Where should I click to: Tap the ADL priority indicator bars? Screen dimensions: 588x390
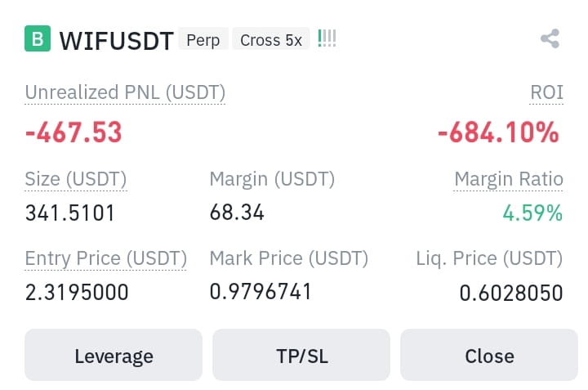(327, 38)
